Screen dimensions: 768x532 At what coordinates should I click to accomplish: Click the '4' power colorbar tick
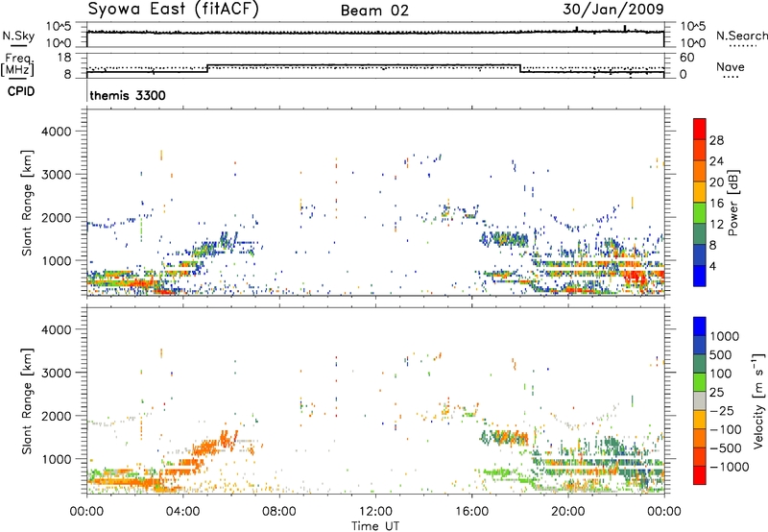tap(713, 266)
